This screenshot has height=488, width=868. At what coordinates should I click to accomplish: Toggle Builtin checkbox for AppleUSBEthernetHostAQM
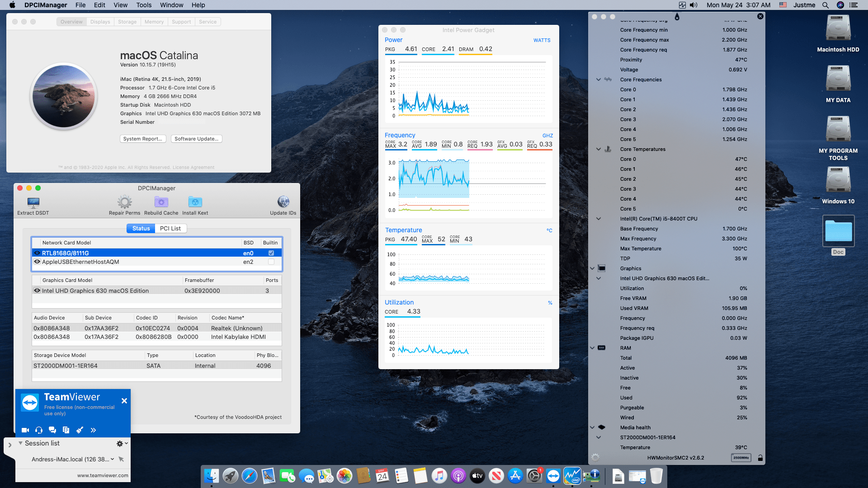point(271,262)
